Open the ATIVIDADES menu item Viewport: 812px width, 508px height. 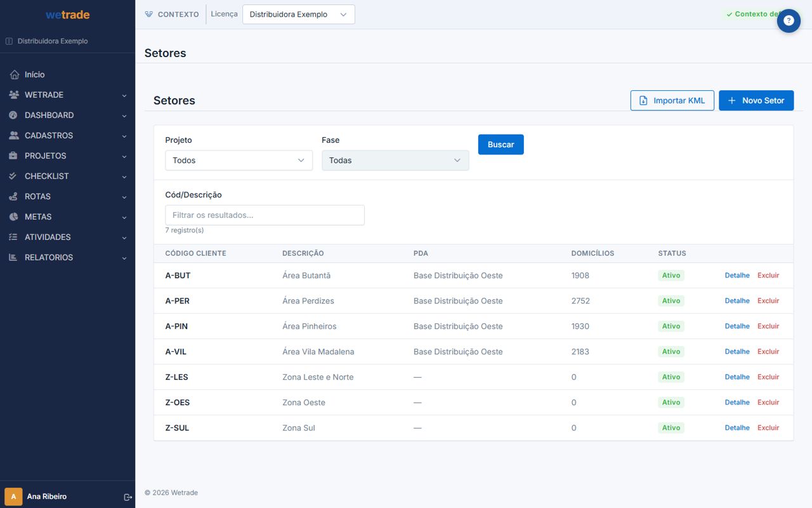tap(67, 237)
